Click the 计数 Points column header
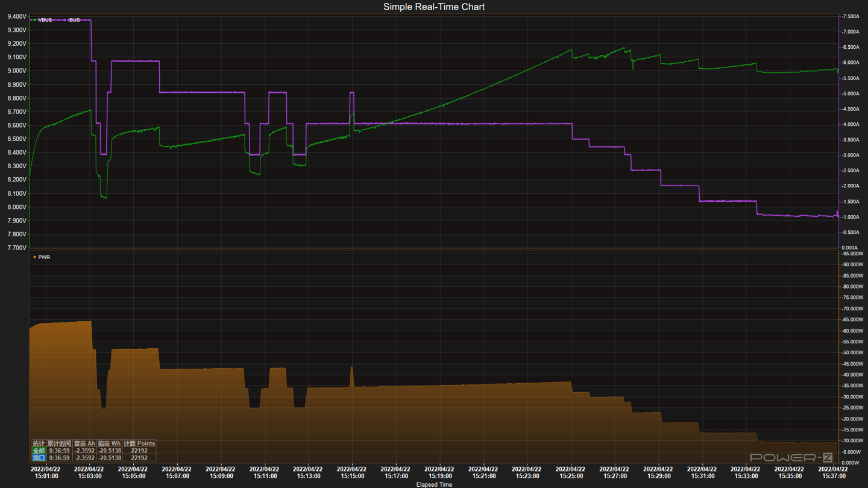Screen dimensions: 868x488 click(139, 443)
